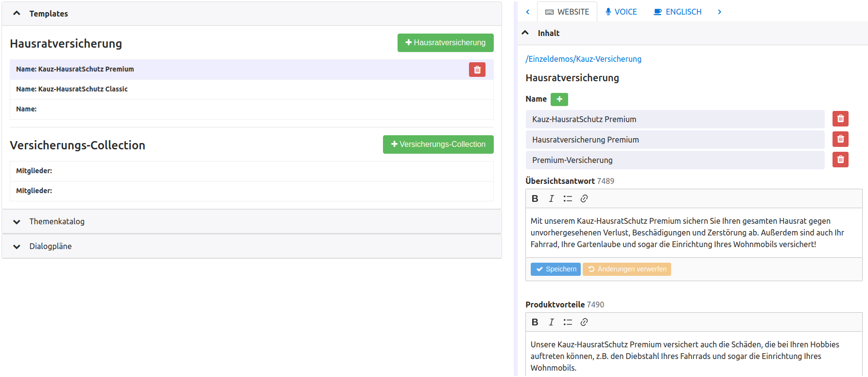Switch to the ENGLISCH tab
868x377 pixels.
(x=677, y=12)
